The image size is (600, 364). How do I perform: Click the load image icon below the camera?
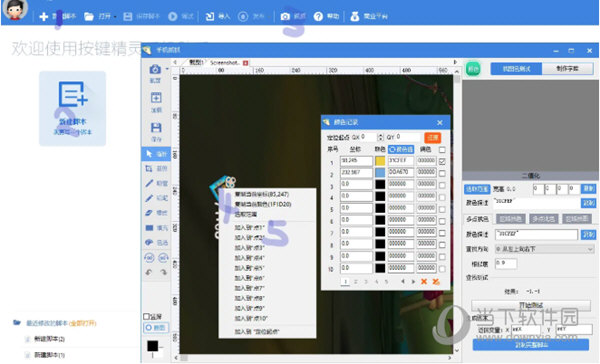(156, 98)
